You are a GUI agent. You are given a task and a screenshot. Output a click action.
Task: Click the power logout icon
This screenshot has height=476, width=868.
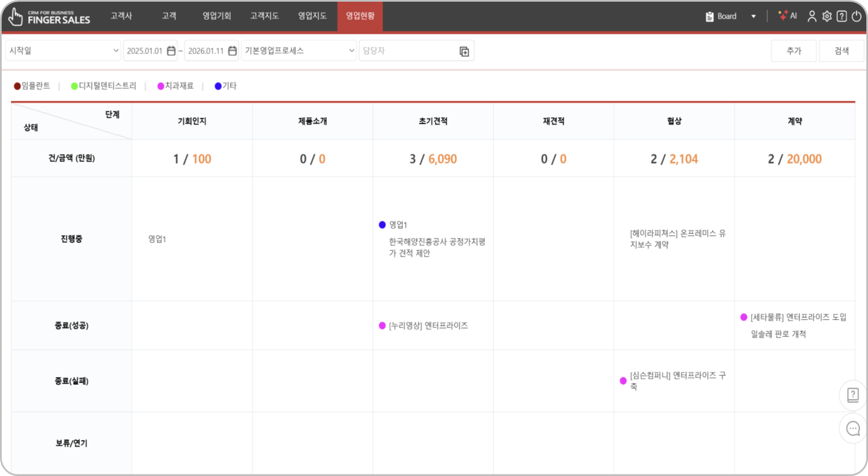(x=856, y=16)
